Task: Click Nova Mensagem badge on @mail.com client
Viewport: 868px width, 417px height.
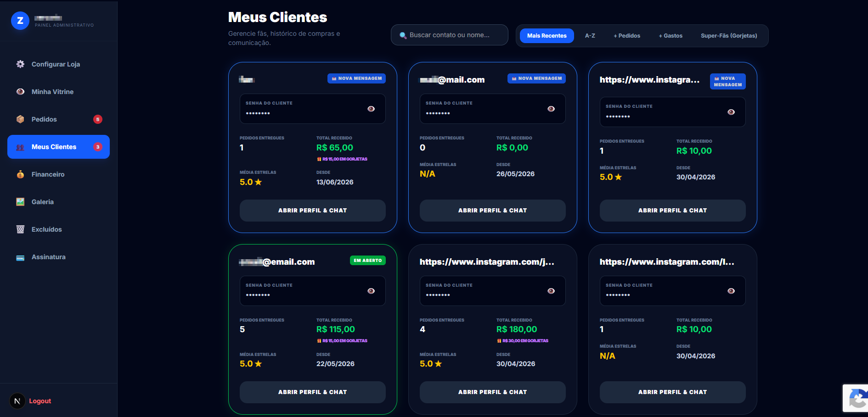Action: point(536,78)
